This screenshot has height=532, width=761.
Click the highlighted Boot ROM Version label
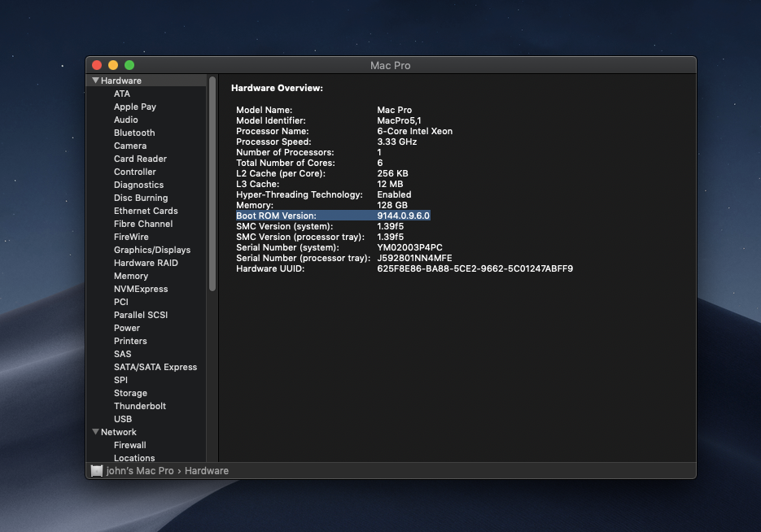pos(276,216)
